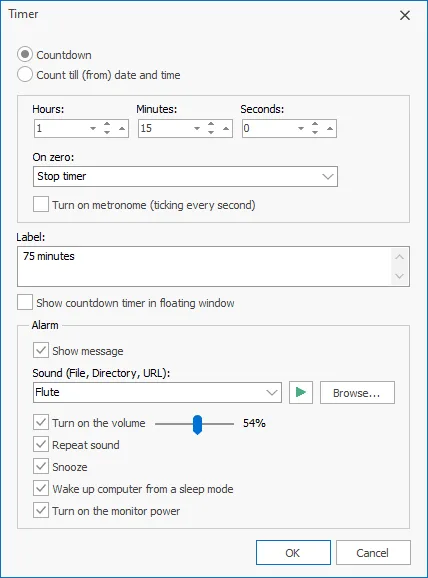This screenshot has width=428, height=578.
Task: Toggle the Snooze checkbox
Action: pos(41,467)
